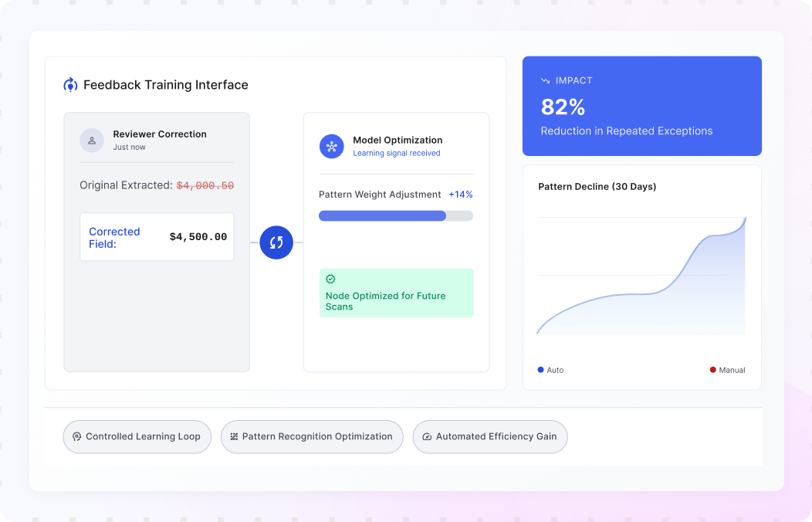The height and width of the screenshot is (522, 812).
Task: Click the Model Optimization network icon
Action: 331,147
